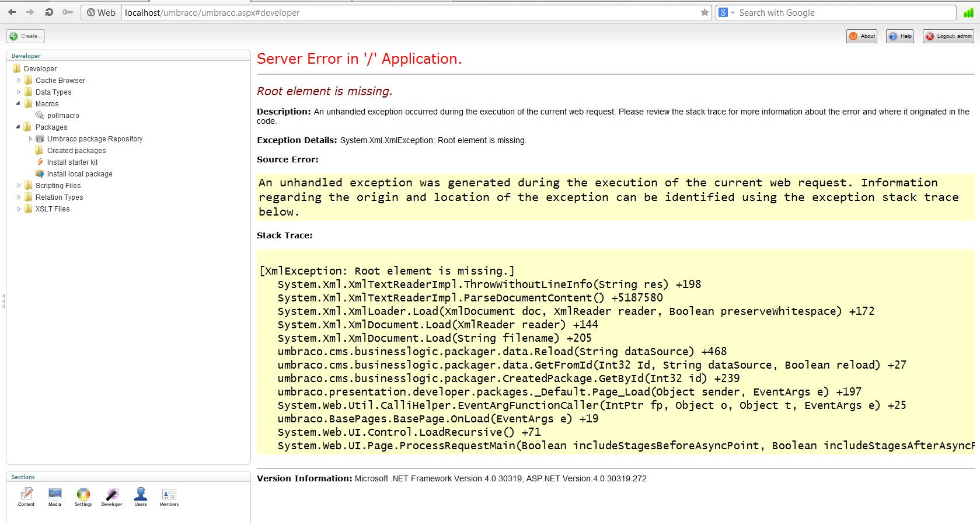Open the Members section icon
The width and height of the screenshot is (980, 524).
click(169, 495)
